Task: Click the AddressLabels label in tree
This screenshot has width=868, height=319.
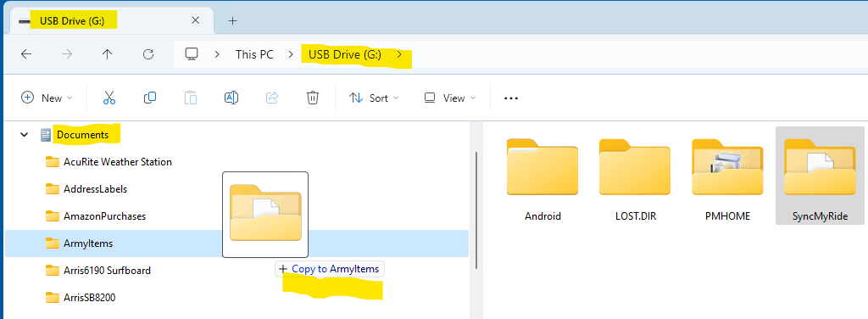Action: pyautogui.click(x=95, y=189)
